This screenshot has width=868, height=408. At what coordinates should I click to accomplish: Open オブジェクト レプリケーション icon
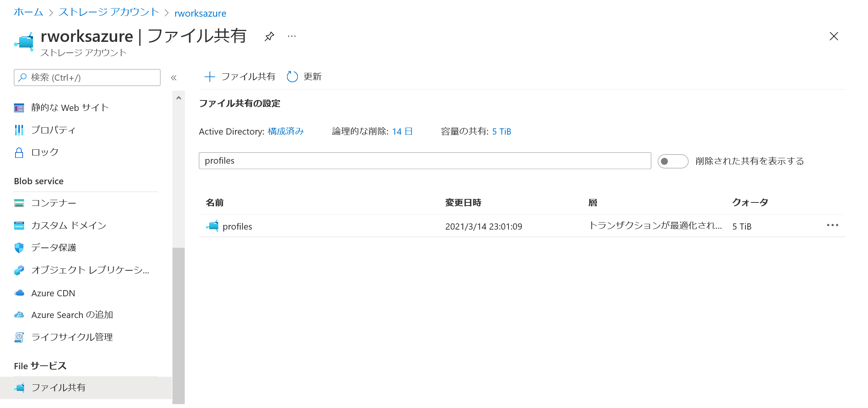tap(19, 270)
